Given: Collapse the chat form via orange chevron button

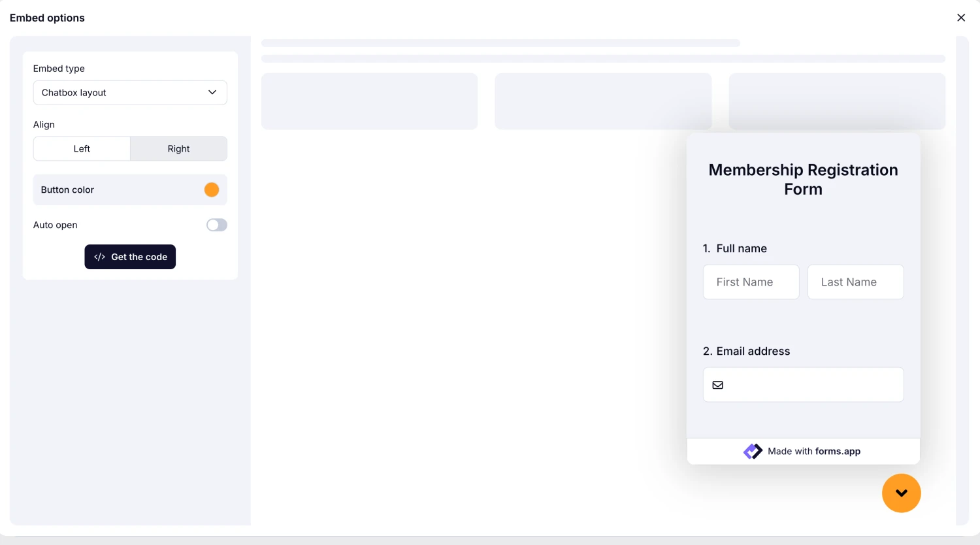Looking at the screenshot, I should click(902, 493).
